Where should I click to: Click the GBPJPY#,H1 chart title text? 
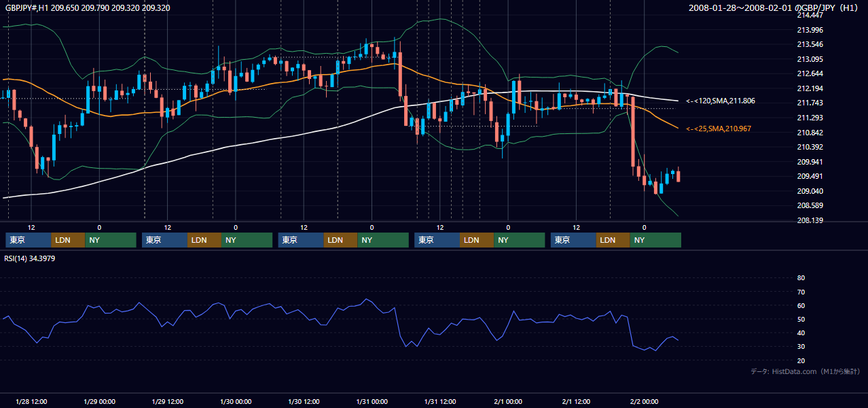tap(88, 8)
